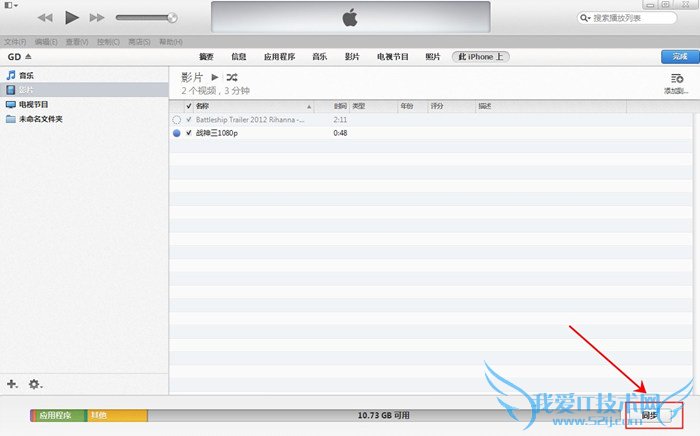Click the 10.73 GB 可用 capacity bar
Image resolution: width=700 pixels, height=436 pixels.
384,415
